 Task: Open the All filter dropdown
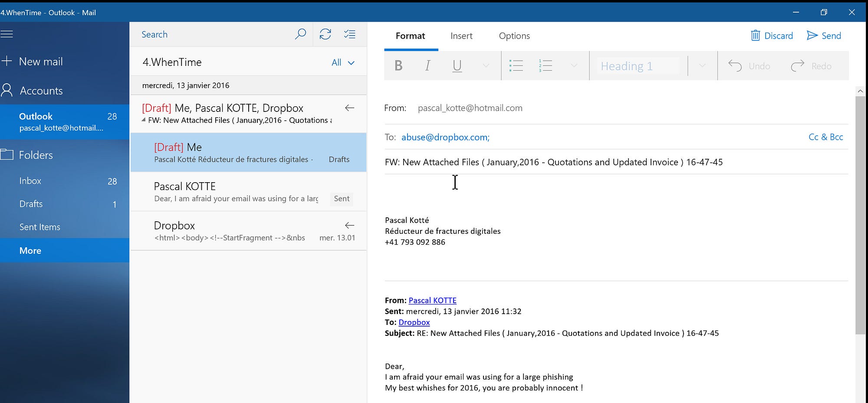[x=343, y=62]
